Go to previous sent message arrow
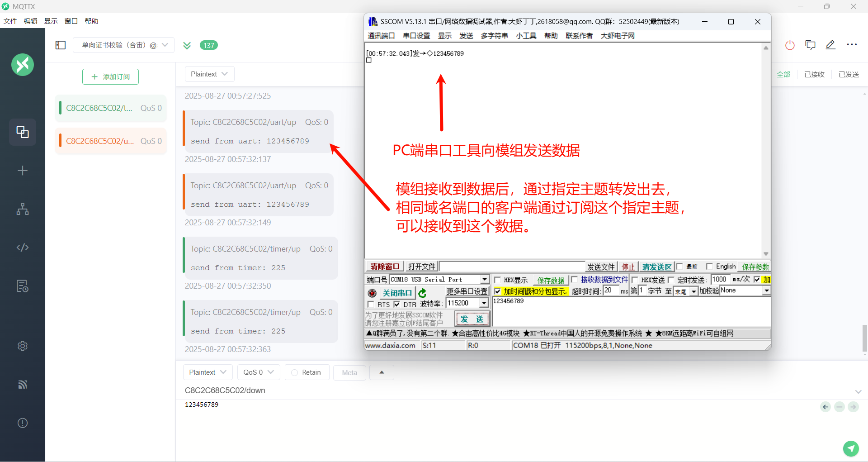The width and height of the screenshot is (868, 462). tap(826, 407)
